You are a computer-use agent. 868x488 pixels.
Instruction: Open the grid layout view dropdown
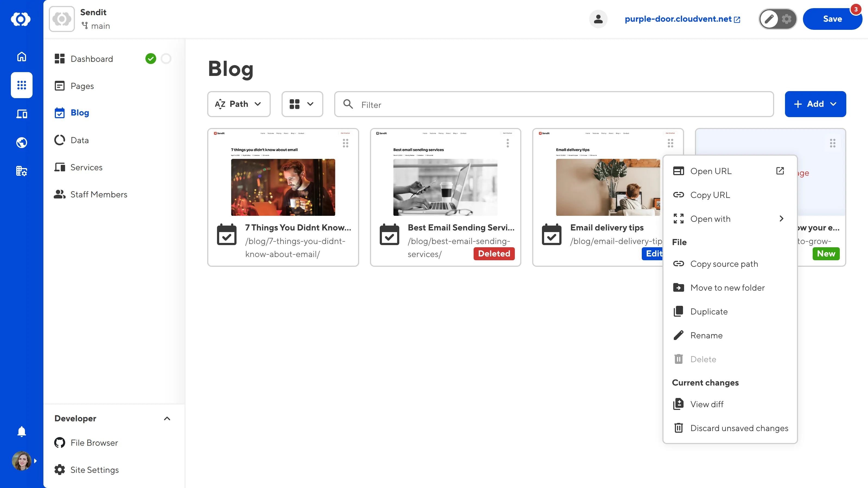point(302,104)
